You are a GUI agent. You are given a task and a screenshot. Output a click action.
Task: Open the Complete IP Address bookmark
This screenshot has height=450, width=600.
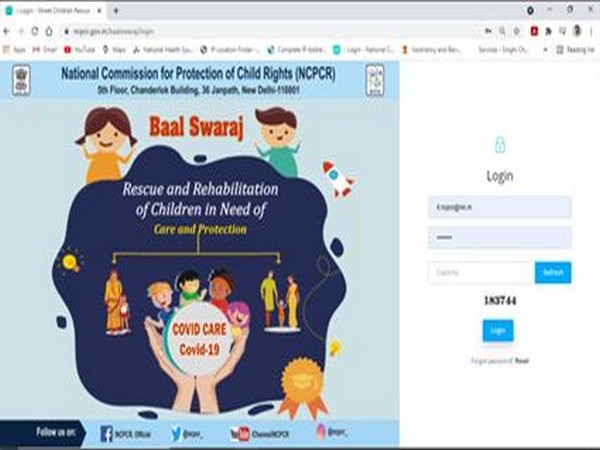tap(297, 49)
